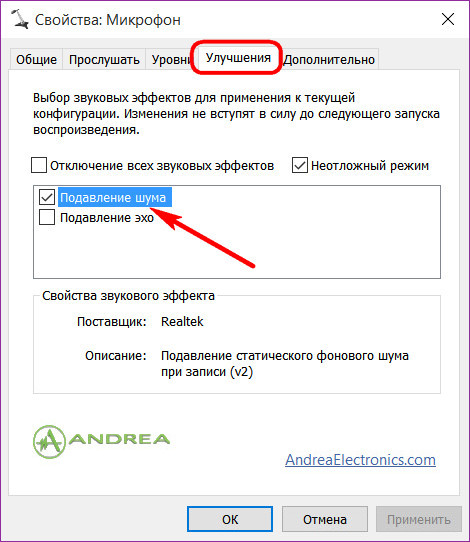
Task: Uncheck the Неотложный режим checkbox
Action: [x=300, y=165]
